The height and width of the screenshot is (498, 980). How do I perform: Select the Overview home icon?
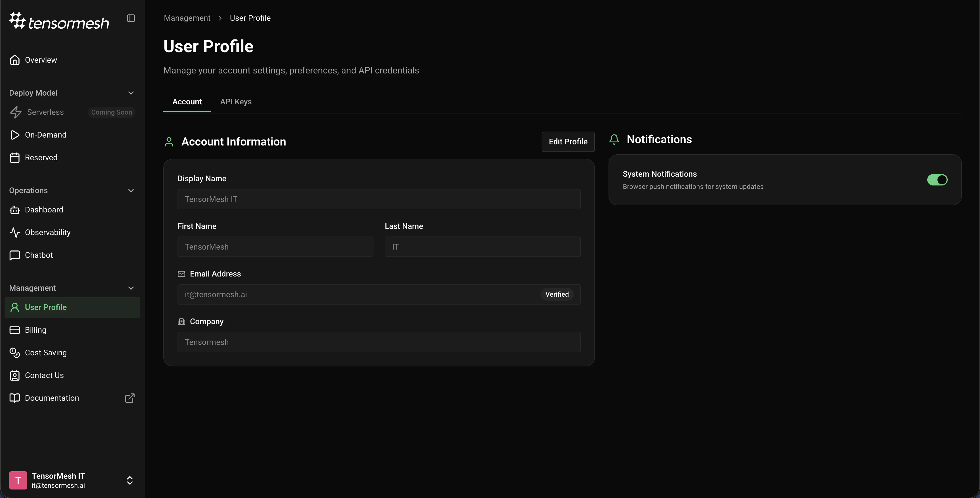coord(15,60)
